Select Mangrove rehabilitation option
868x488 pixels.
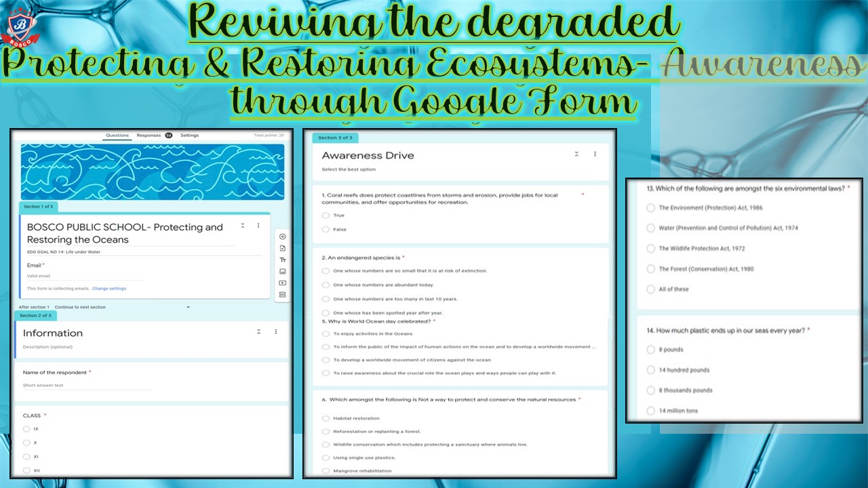pyautogui.click(x=325, y=471)
